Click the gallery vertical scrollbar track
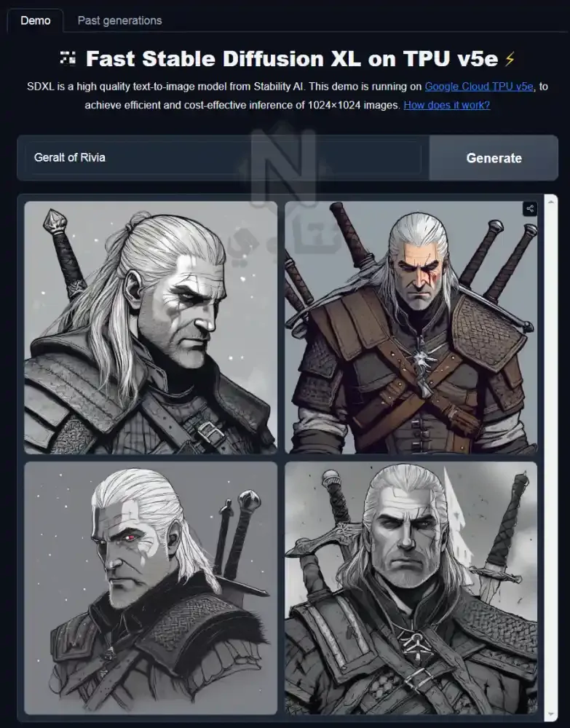This screenshot has height=728, width=570. coord(551,458)
